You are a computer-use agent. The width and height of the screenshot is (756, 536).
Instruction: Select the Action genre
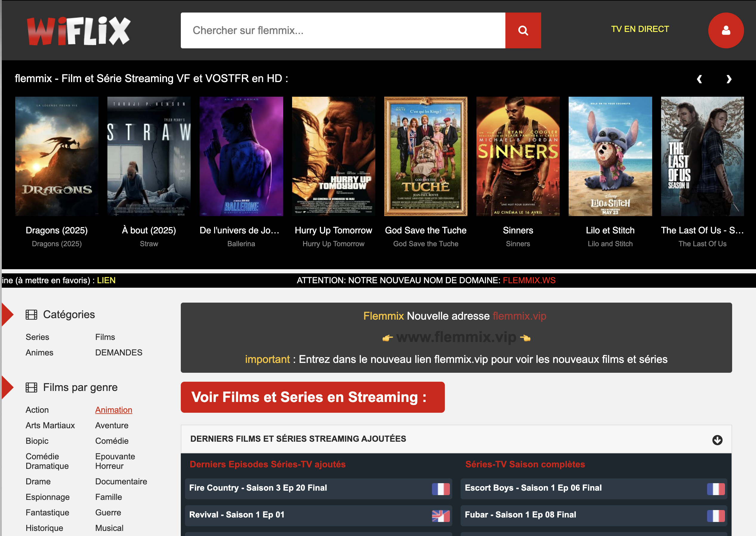pos(37,410)
